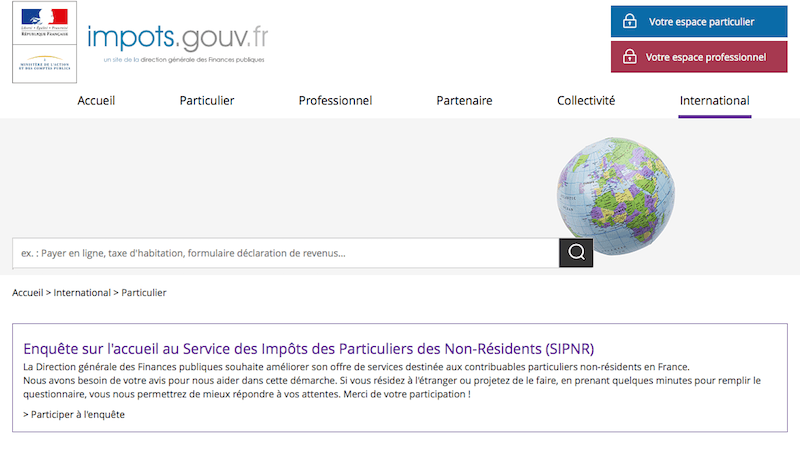Click the padlock icon for espace particulier
This screenshot has width=800, height=452.
[x=629, y=21]
